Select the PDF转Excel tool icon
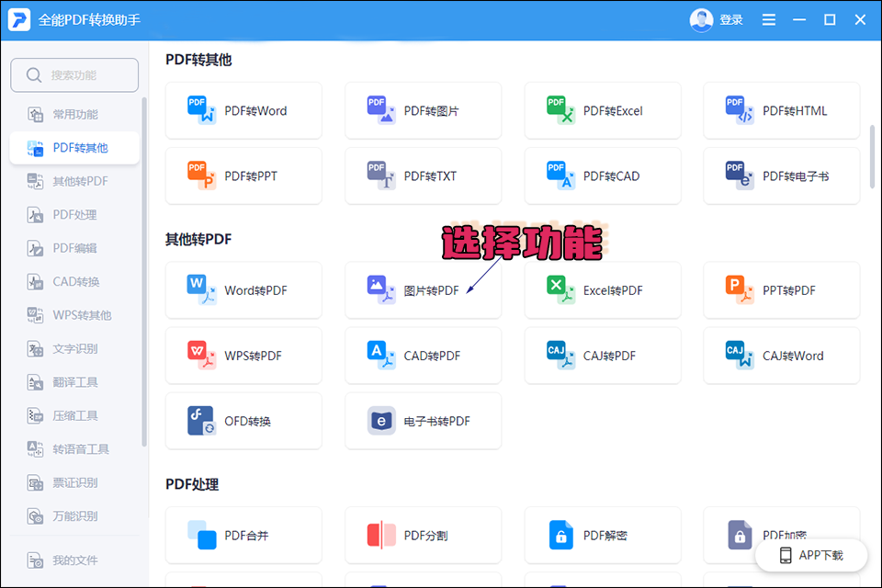 click(560, 110)
